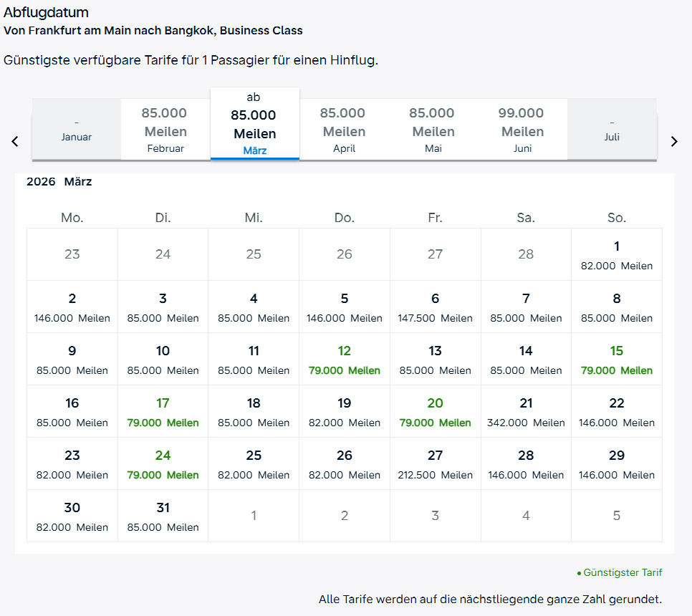Switch to the Februar tab
This screenshot has width=692, height=616.
pyautogui.click(x=165, y=130)
